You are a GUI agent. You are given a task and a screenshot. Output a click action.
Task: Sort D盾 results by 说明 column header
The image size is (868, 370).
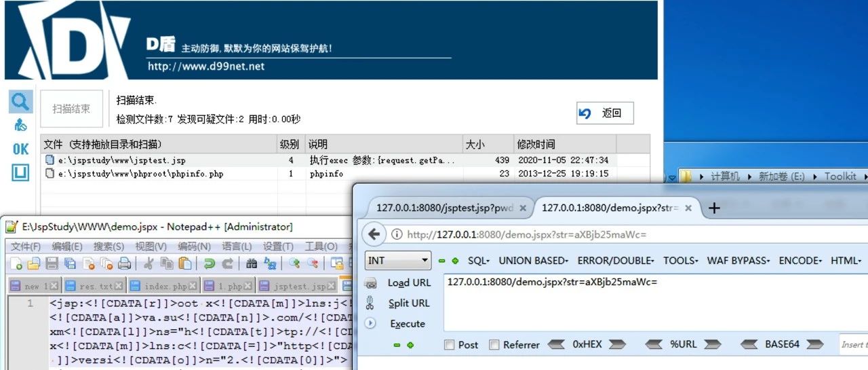point(383,144)
